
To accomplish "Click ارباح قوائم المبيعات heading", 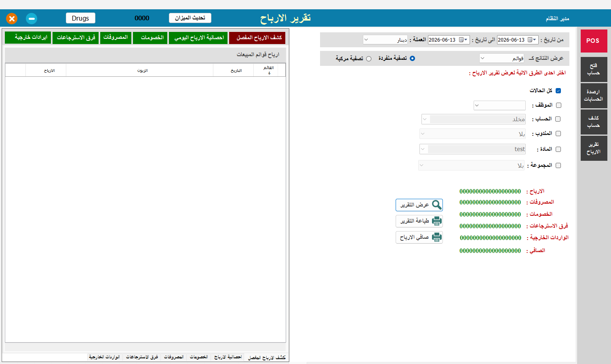I will (258, 55).
